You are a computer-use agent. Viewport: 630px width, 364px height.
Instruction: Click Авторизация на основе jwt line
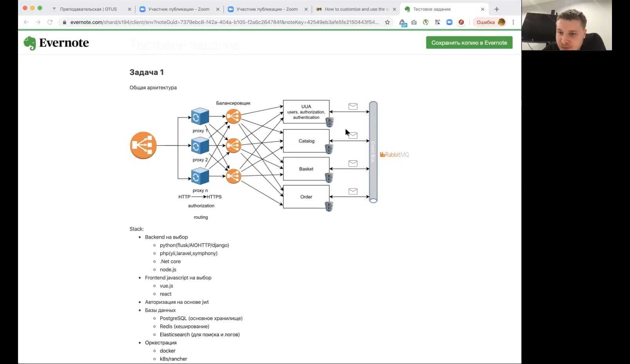pos(177,302)
